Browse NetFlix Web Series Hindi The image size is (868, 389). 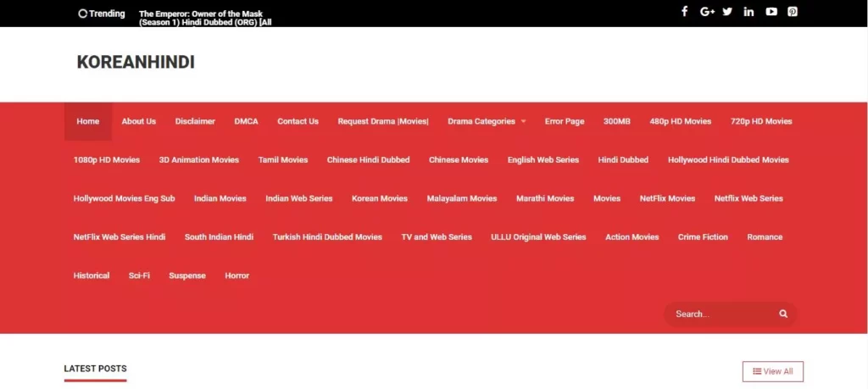tap(120, 237)
